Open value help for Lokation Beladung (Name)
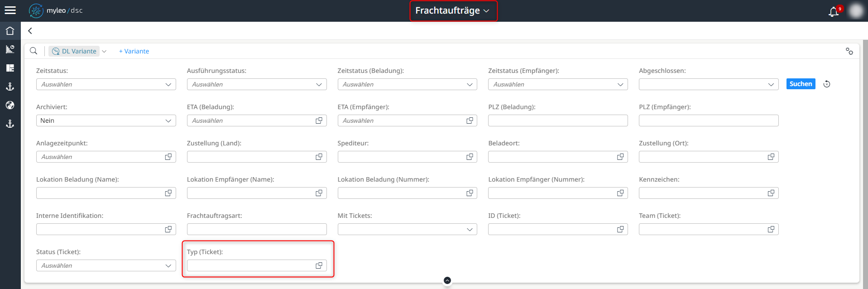The image size is (868, 289). [x=168, y=193]
